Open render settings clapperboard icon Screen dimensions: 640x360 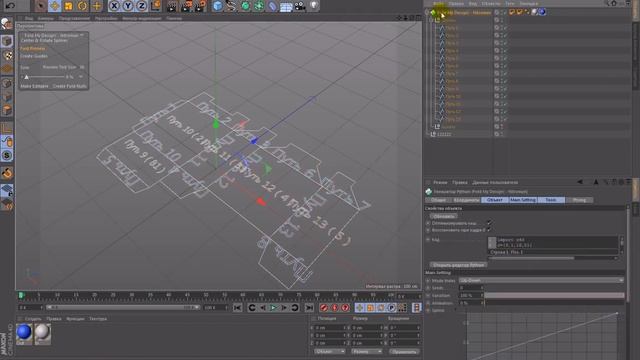[x=200, y=6]
